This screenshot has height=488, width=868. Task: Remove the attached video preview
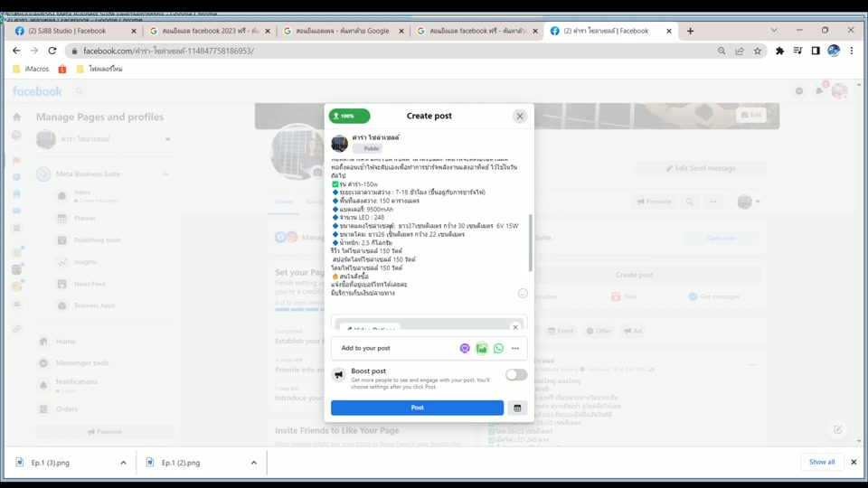(x=515, y=327)
